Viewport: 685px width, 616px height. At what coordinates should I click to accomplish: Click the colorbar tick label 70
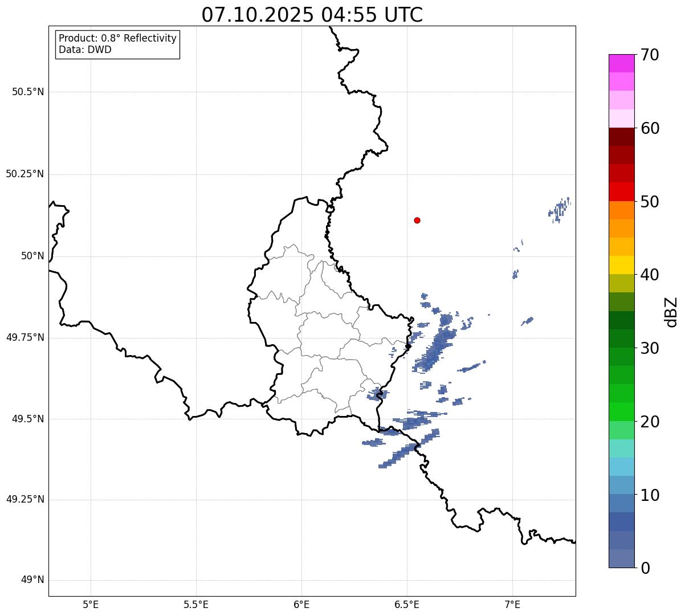(649, 55)
